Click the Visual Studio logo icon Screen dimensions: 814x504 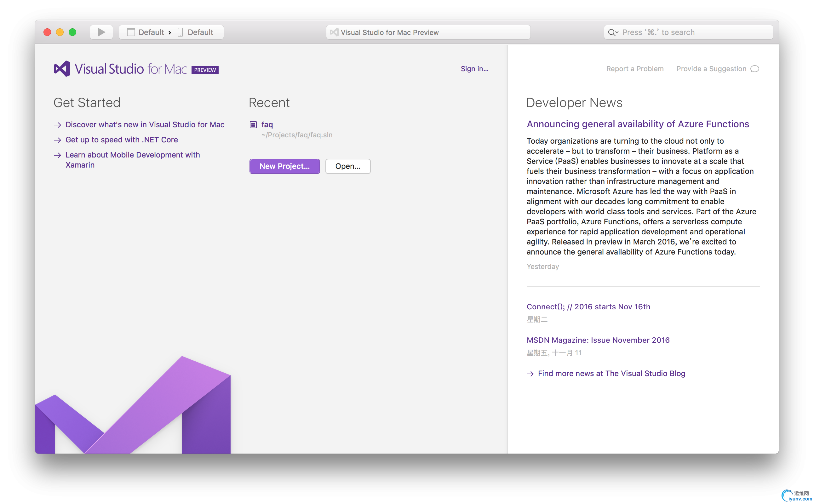coord(62,69)
